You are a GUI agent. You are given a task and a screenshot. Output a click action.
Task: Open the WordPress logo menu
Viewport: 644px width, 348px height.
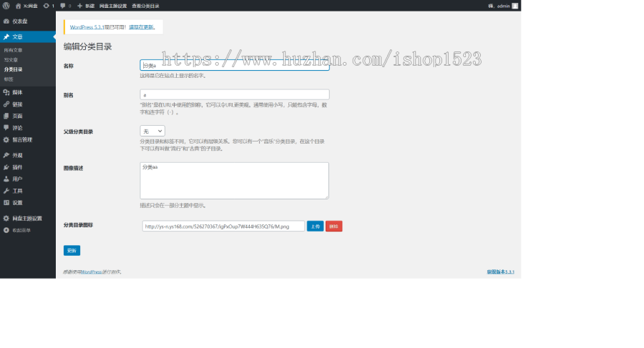point(6,6)
